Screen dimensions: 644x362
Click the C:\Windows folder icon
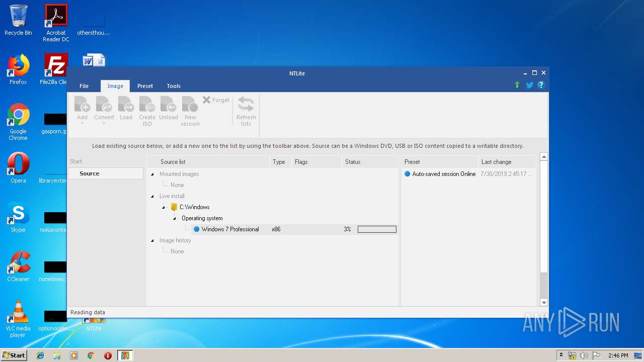tap(174, 207)
